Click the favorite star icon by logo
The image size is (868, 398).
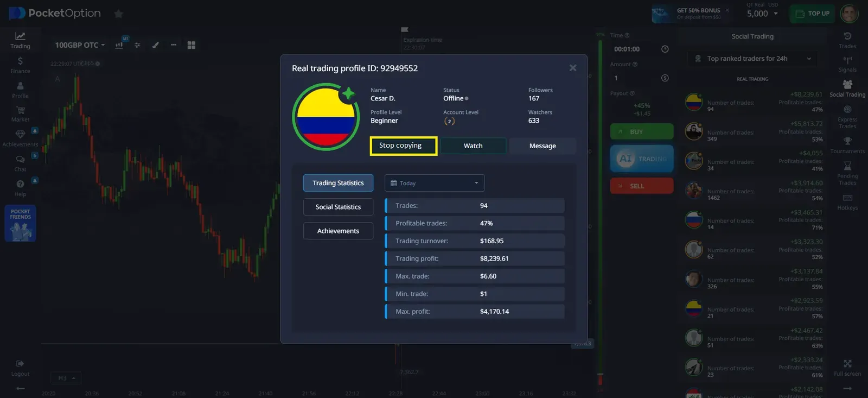click(118, 14)
